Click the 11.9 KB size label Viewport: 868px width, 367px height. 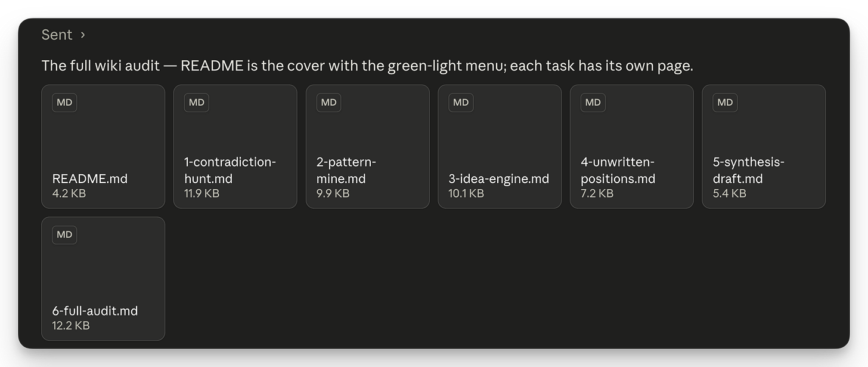pyautogui.click(x=202, y=193)
